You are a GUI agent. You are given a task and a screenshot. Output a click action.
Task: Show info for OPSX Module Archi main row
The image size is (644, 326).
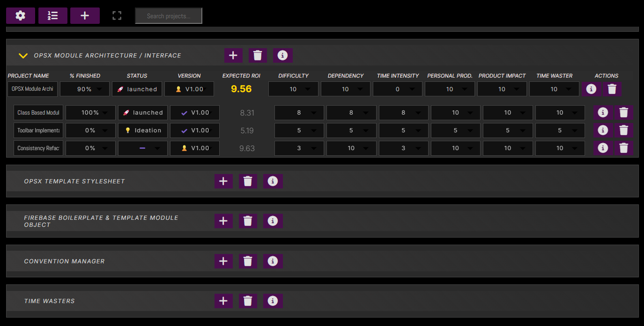(x=591, y=89)
